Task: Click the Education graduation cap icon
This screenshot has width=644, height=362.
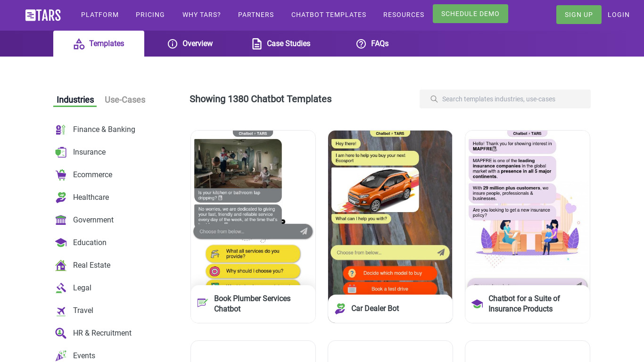Action: click(60, 243)
